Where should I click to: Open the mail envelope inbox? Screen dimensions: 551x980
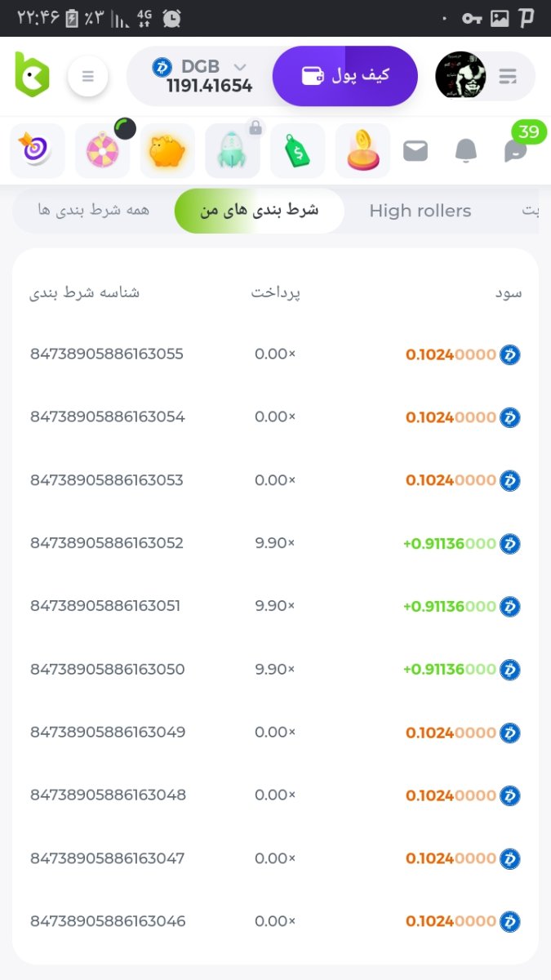tap(415, 150)
